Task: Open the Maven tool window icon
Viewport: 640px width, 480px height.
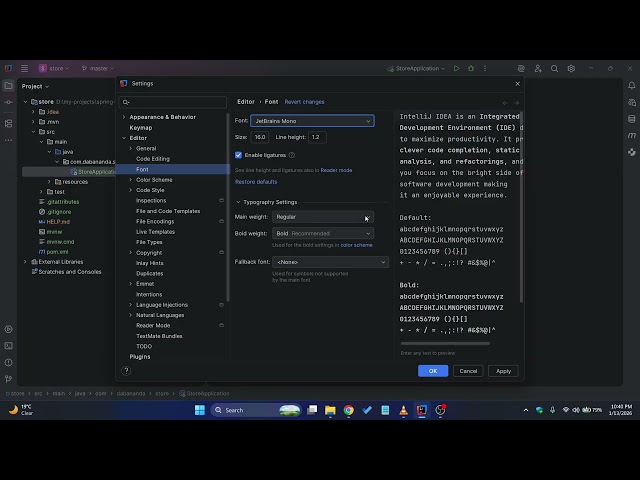Action: (631, 136)
